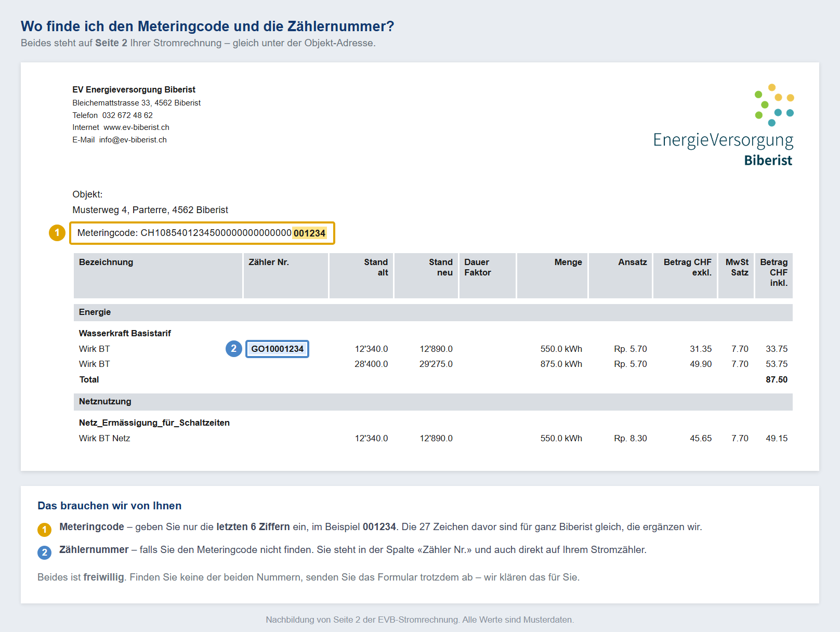Click the company name EV Energieversorgung Biberist
840x632 pixels.
134,89
